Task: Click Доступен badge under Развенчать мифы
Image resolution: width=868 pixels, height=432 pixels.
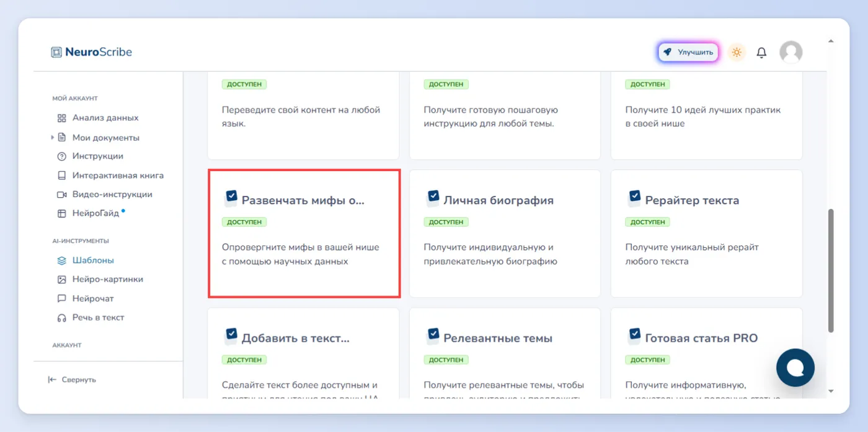Action: pyautogui.click(x=244, y=222)
